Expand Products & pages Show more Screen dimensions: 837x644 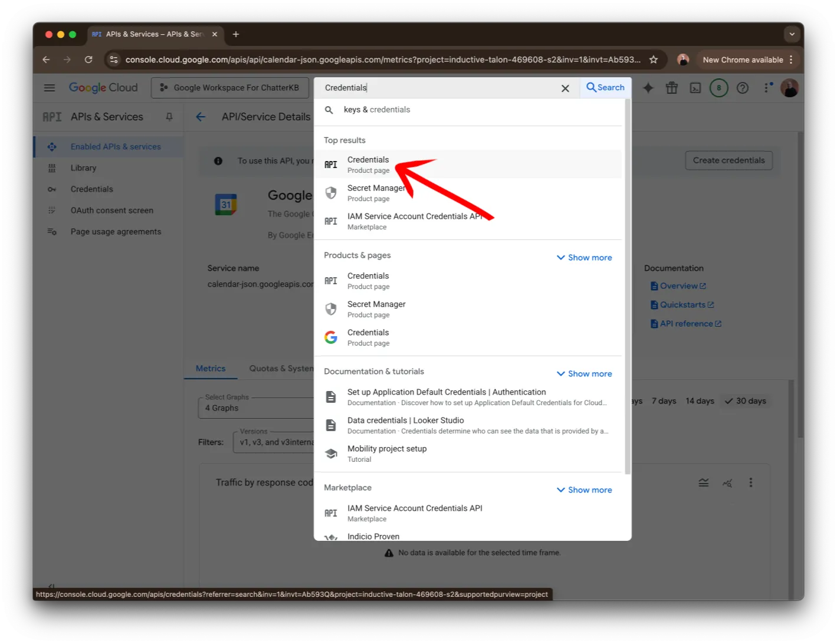pos(584,258)
